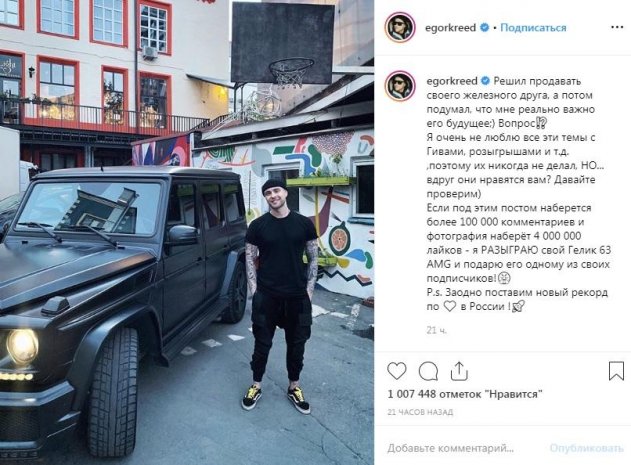Open the three-dot more options menu
The image size is (631, 465).
click(617, 27)
